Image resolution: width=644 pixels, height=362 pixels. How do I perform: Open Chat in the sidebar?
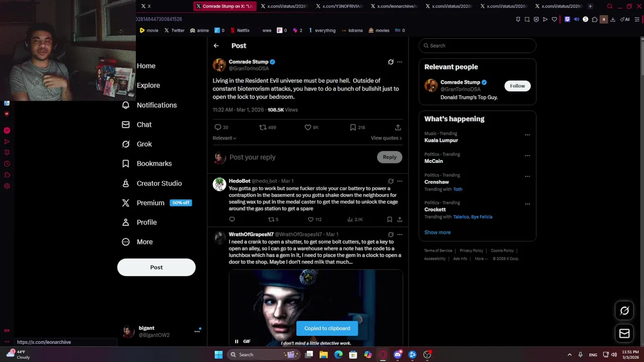click(x=137, y=125)
